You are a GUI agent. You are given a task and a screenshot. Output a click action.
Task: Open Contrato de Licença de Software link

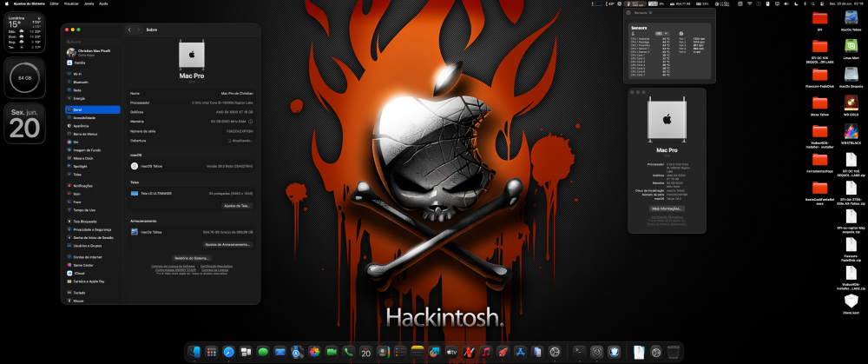(174, 266)
